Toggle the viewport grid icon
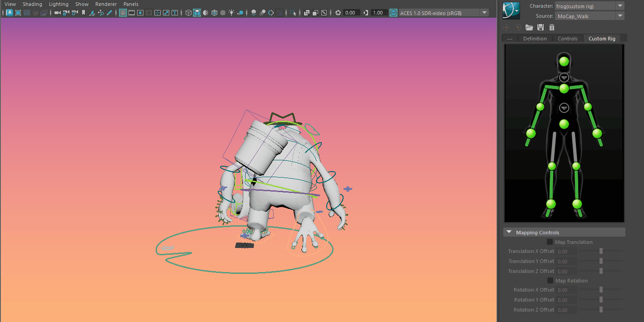This screenshot has height=322, width=644. 123,13
